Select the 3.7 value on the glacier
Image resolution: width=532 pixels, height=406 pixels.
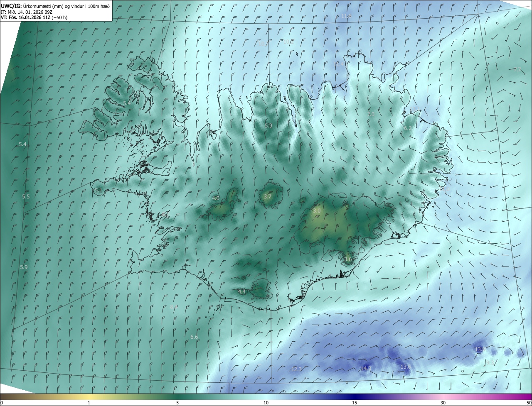(268, 196)
